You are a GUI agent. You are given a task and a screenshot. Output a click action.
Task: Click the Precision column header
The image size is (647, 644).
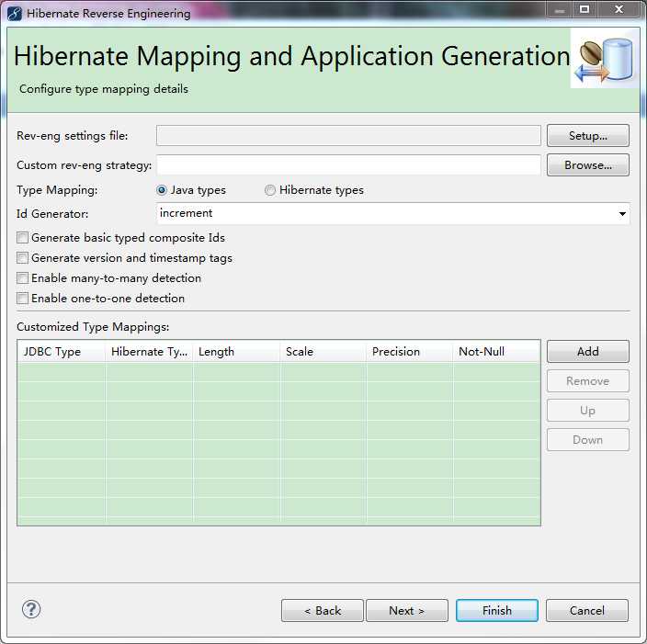410,352
